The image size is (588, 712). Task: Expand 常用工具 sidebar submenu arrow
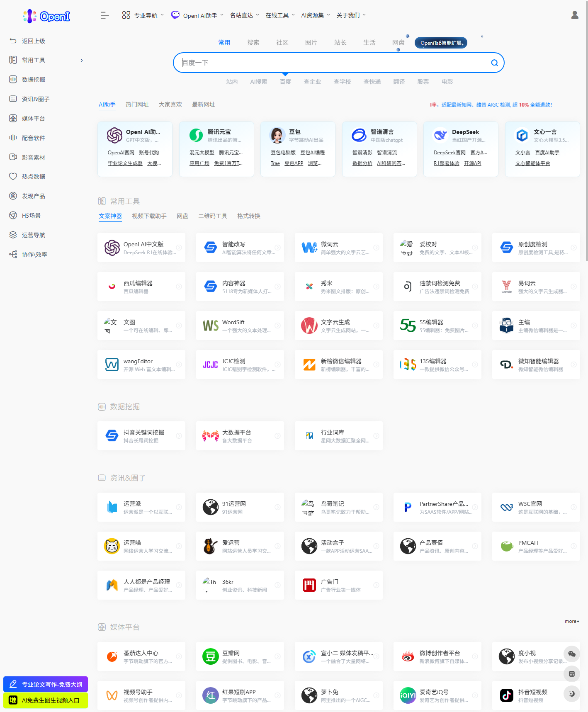click(82, 61)
